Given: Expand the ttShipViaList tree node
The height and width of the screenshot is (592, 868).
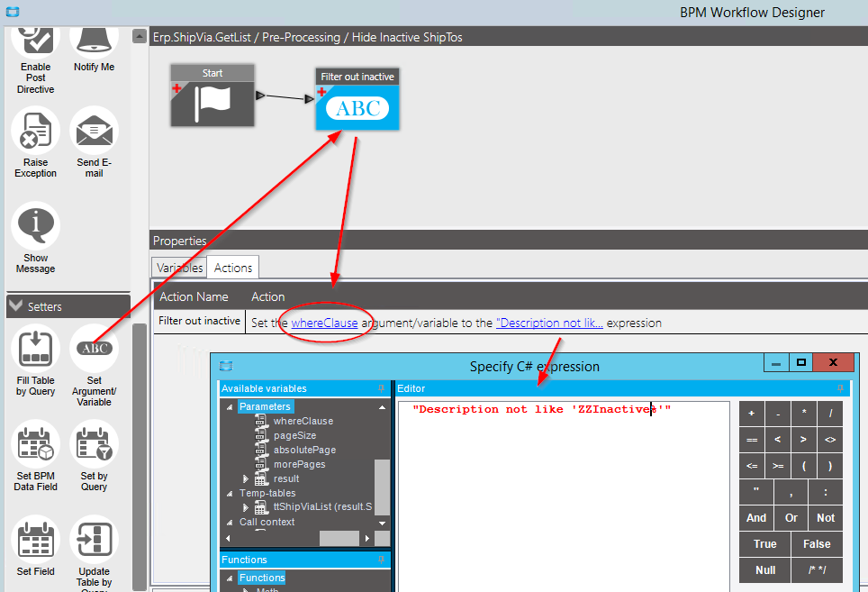Looking at the screenshot, I should pyautogui.click(x=246, y=507).
